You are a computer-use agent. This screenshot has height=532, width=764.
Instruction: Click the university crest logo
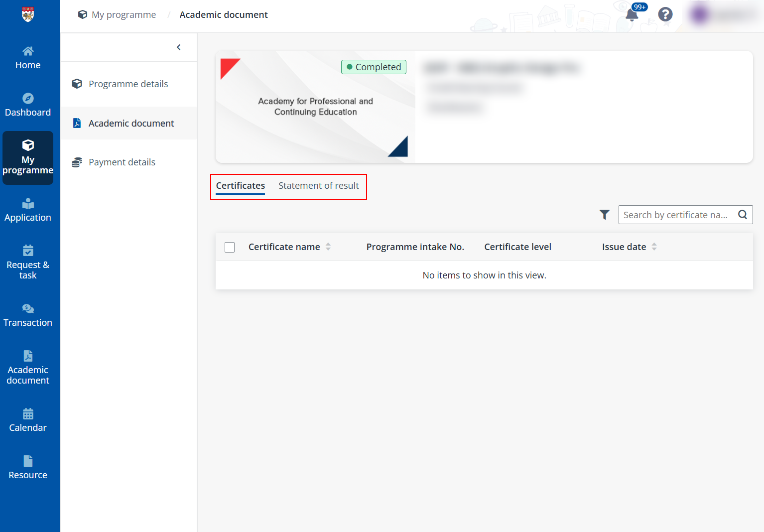[x=28, y=14]
